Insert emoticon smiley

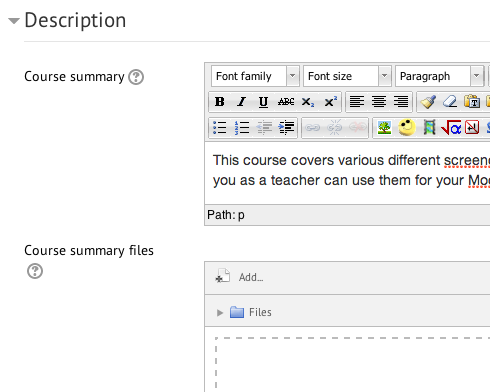click(407, 127)
